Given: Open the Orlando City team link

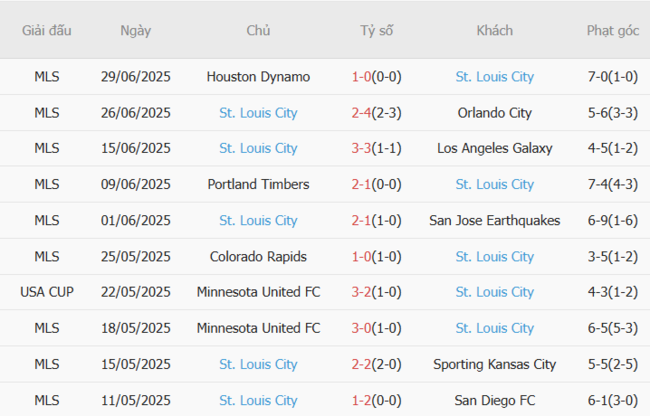Looking at the screenshot, I should coord(494,112).
